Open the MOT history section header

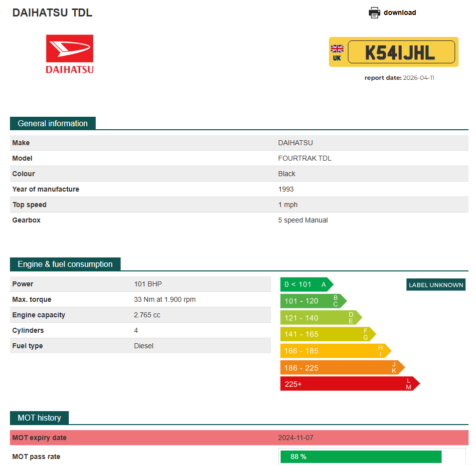(x=39, y=418)
